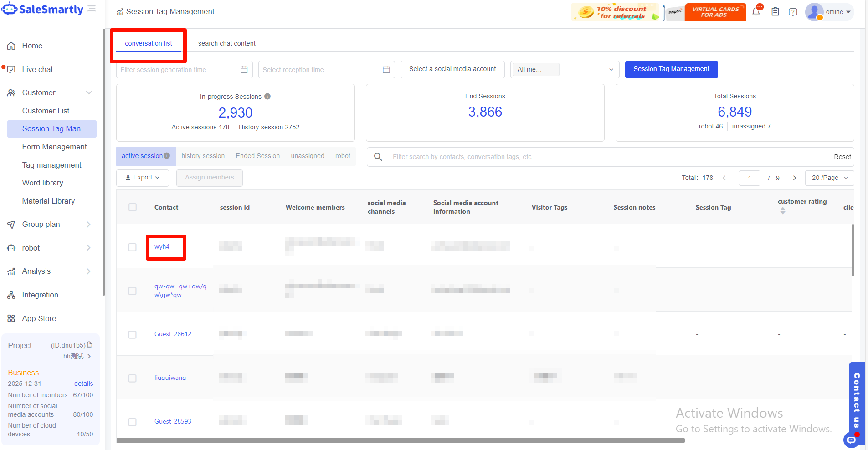
Task: Collapse sidebar with the hamburger icon
Action: click(x=92, y=9)
